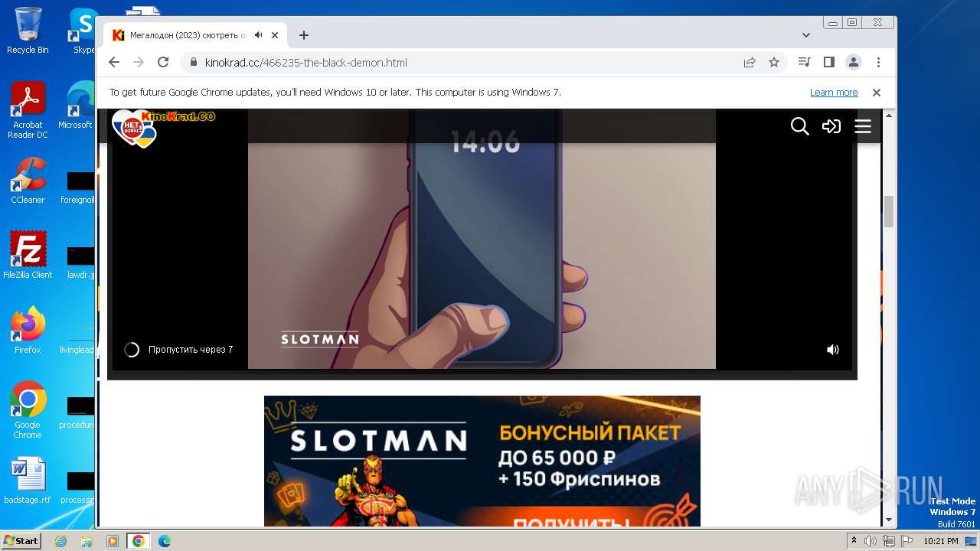980x551 pixels.
Task: Launch Firefox from desktop
Action: [28, 331]
